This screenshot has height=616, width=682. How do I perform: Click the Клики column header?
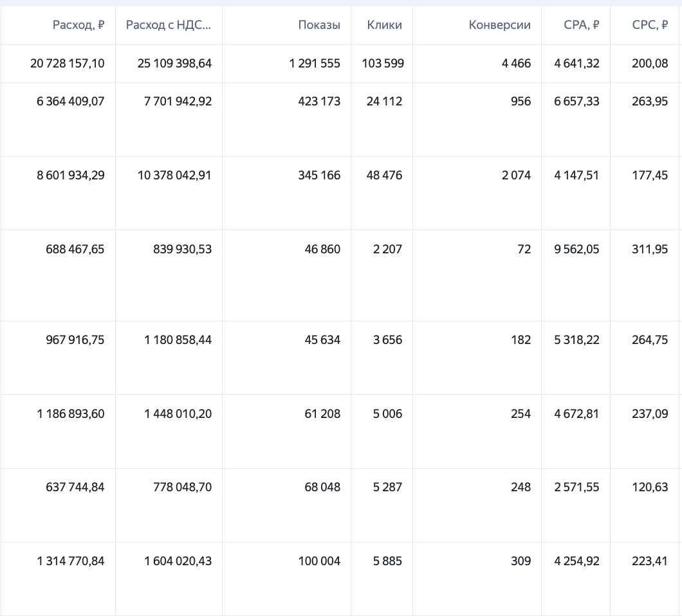(x=385, y=25)
